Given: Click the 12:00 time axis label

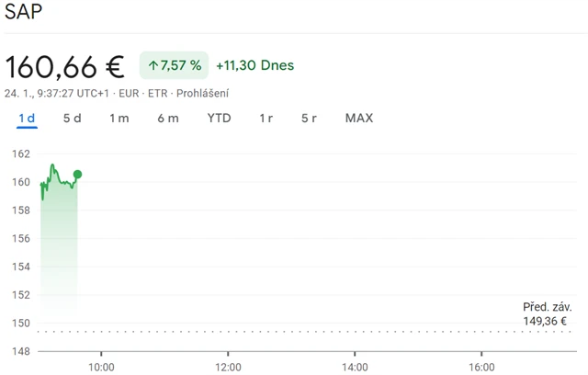Looking at the screenshot, I should 228,367.
